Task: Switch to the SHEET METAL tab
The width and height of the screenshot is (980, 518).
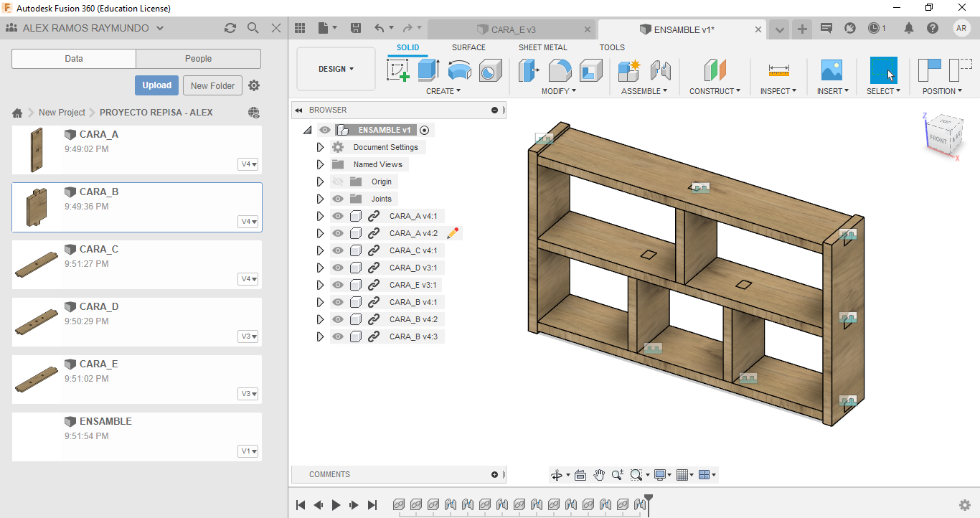Action: [x=542, y=47]
